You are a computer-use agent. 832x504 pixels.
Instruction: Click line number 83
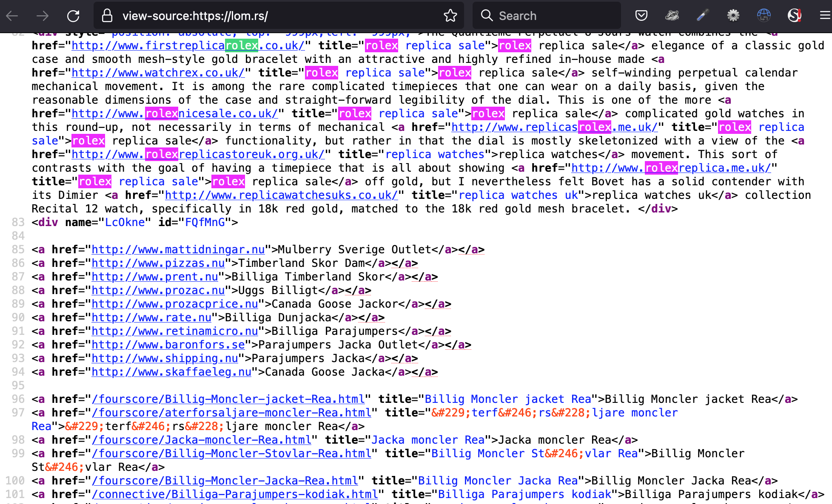(x=18, y=222)
